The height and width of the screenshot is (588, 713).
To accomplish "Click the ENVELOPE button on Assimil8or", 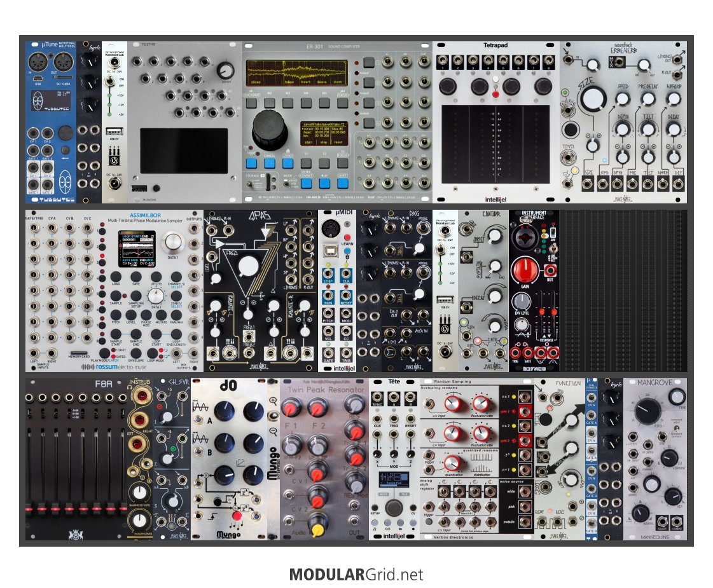I will 136,353.
